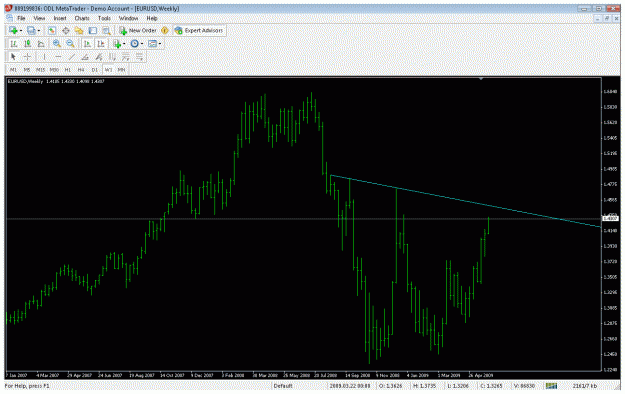Open the Strategy Tester icon

tap(106, 30)
